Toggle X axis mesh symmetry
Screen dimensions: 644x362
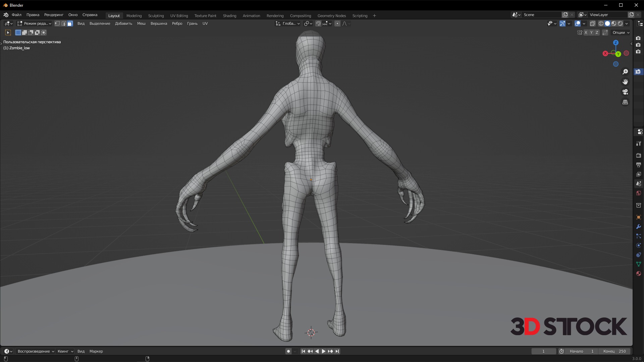[x=586, y=33]
